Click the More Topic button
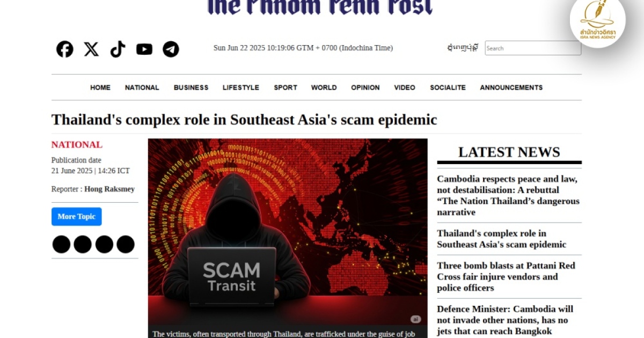Viewport: 644px width, 338px height. (x=76, y=217)
